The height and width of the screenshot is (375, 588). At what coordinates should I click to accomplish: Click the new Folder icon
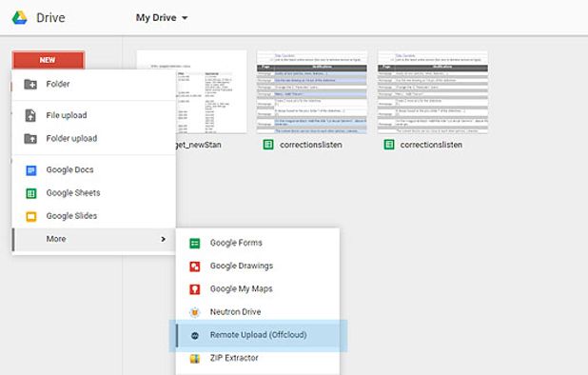tap(30, 84)
